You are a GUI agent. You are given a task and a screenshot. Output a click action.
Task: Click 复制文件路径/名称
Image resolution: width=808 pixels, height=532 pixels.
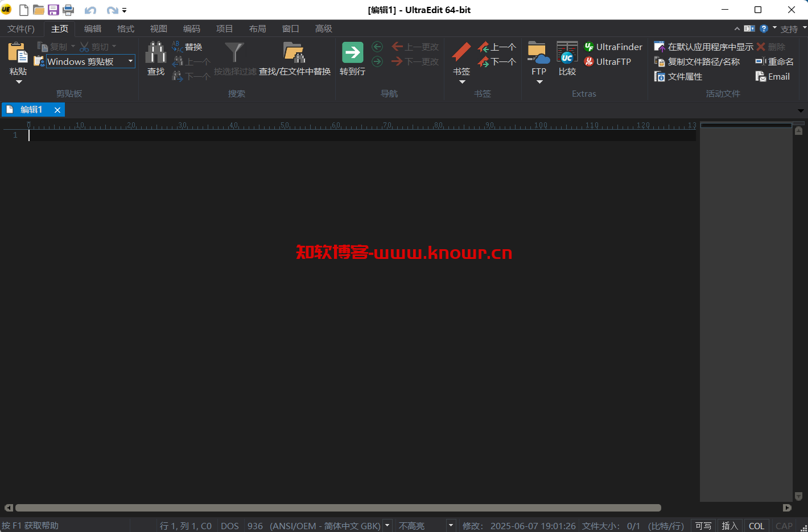[x=697, y=61]
